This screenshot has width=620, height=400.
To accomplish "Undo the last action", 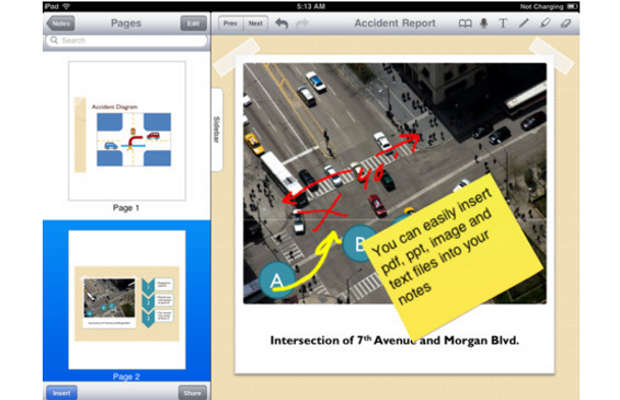I will click(282, 24).
